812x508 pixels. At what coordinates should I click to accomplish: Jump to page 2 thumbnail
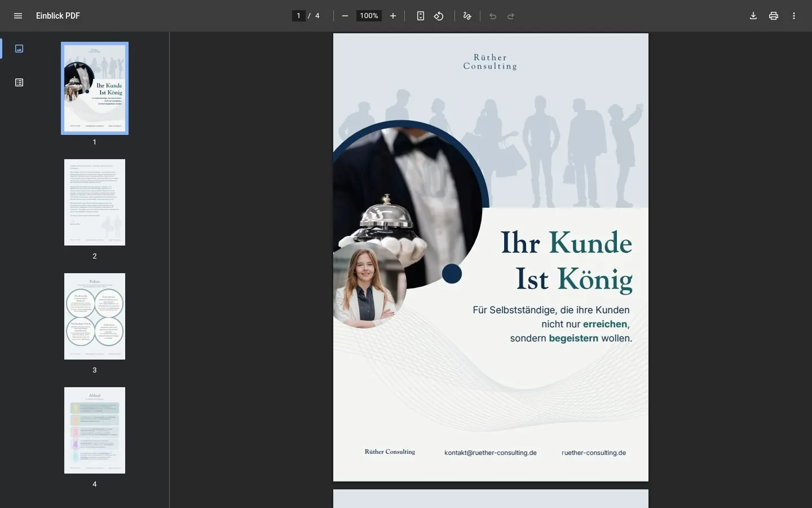[x=95, y=202]
